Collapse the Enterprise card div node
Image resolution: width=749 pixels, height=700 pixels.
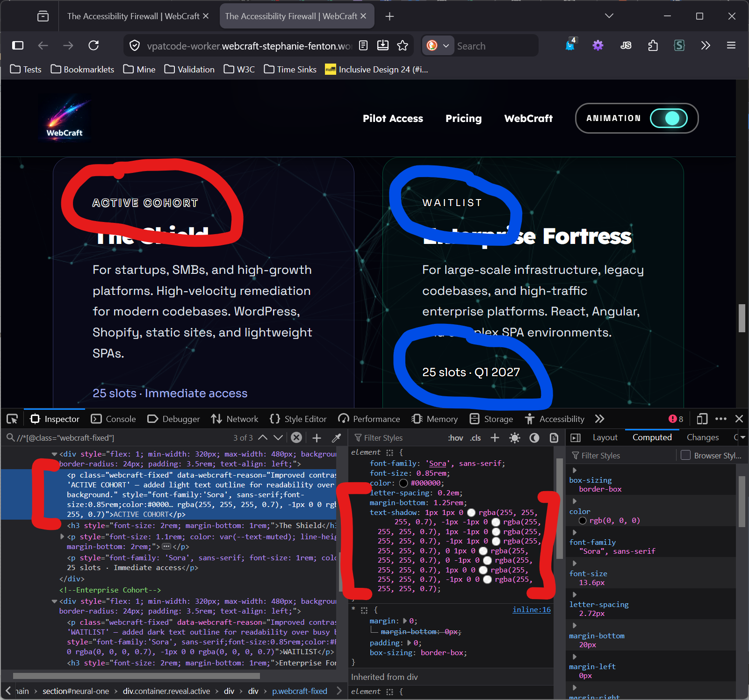point(54,601)
